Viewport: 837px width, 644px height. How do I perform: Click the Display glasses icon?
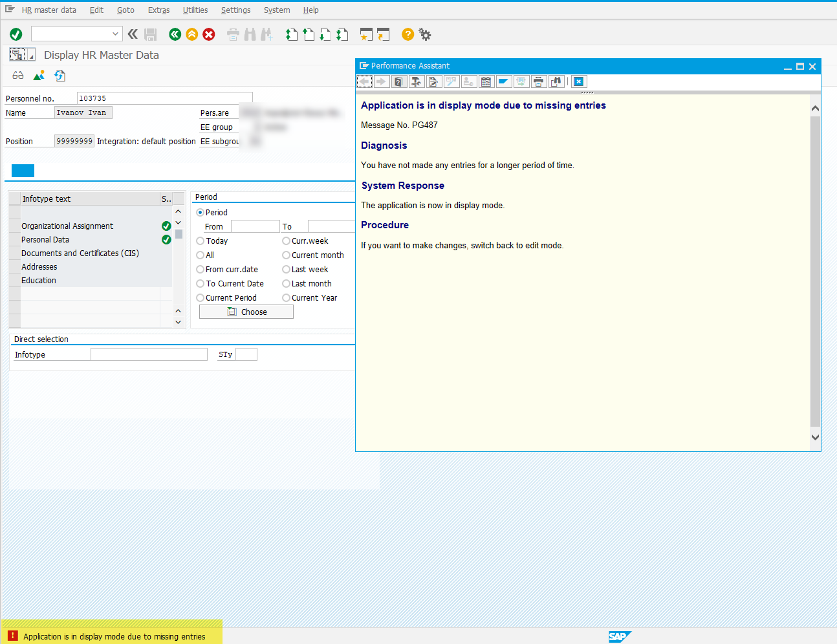pyautogui.click(x=18, y=76)
